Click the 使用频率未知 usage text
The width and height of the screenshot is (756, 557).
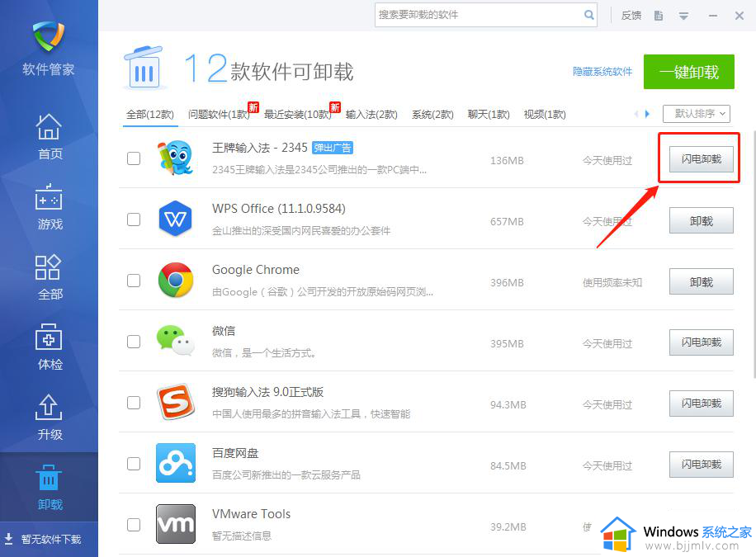(612, 282)
